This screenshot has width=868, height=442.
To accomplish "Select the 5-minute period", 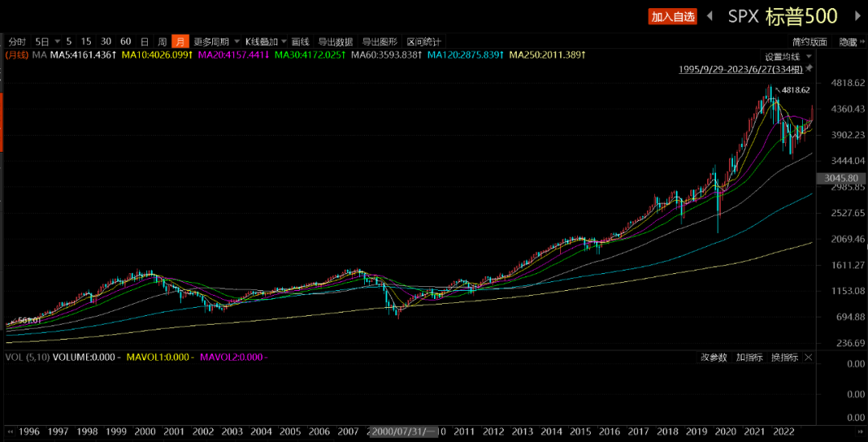I will [x=68, y=42].
